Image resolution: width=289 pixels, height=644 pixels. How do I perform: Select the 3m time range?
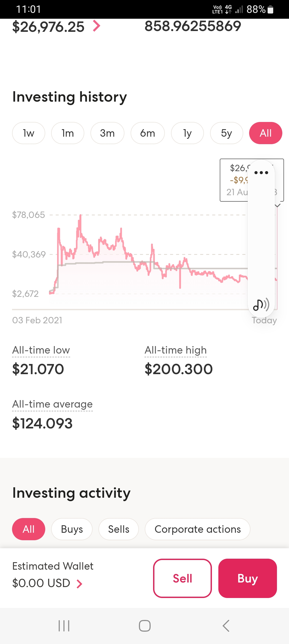[x=107, y=133]
